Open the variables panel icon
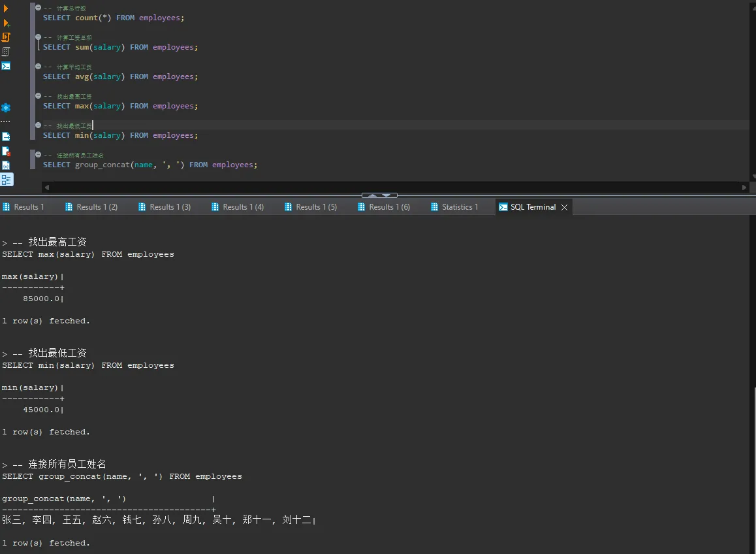Screen dimensions: 756x554 point(6,165)
